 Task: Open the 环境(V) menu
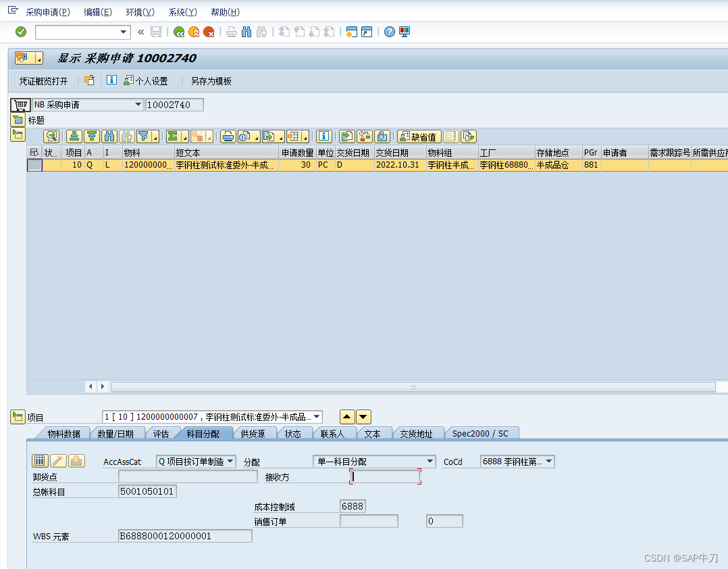point(140,12)
